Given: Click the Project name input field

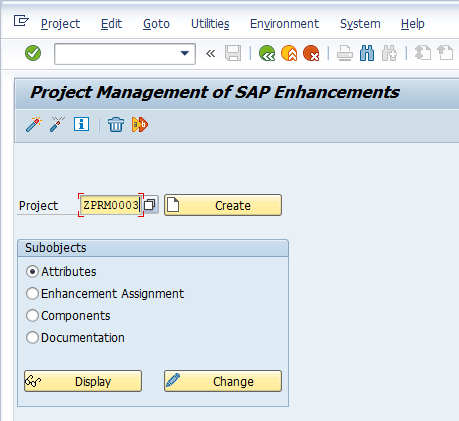Looking at the screenshot, I should pyautogui.click(x=111, y=205).
